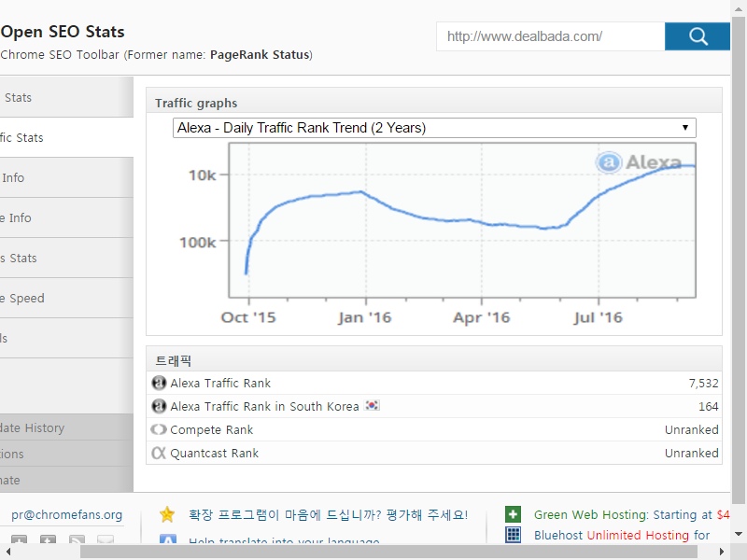The width and height of the screenshot is (747, 560).
Task: Click the Quantcast Rank icon
Action: 159,454
